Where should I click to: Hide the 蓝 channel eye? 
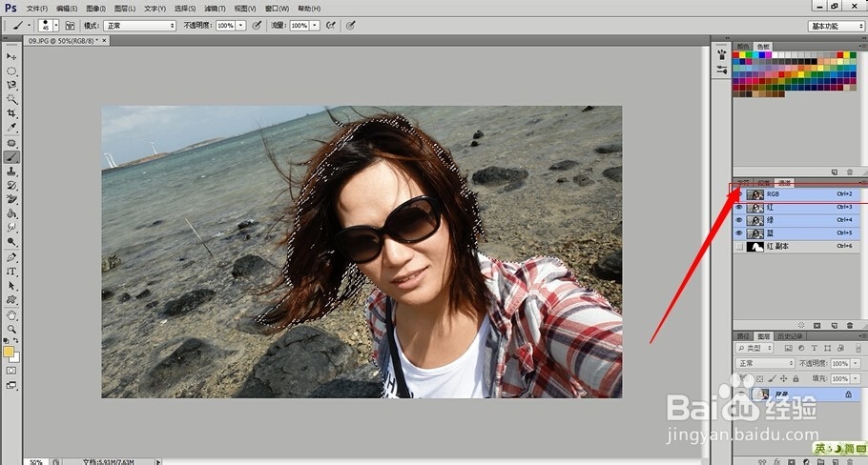[738, 233]
